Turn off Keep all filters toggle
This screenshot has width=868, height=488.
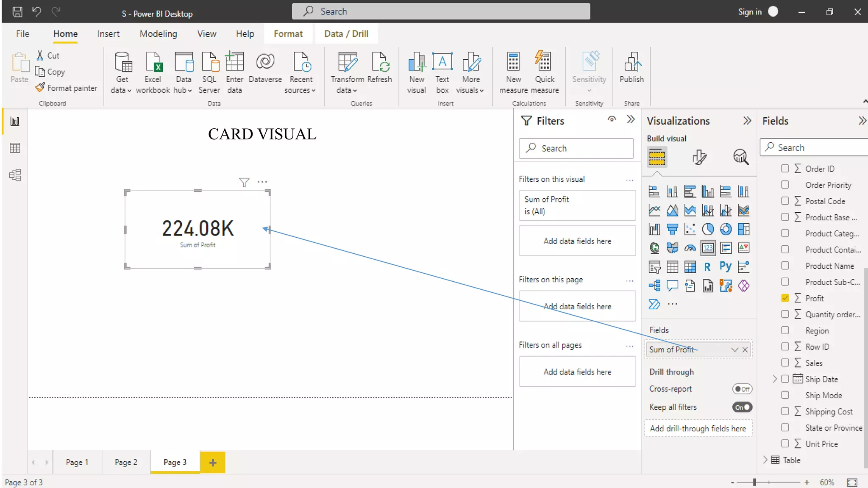(x=742, y=407)
